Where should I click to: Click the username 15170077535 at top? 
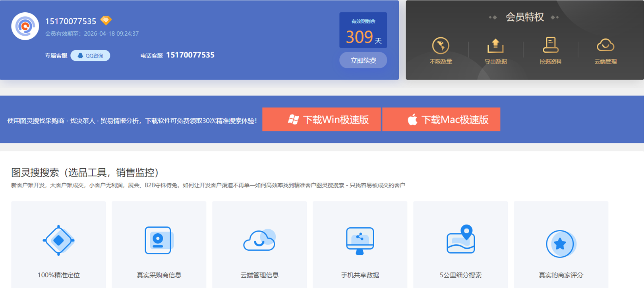pyautogui.click(x=71, y=21)
